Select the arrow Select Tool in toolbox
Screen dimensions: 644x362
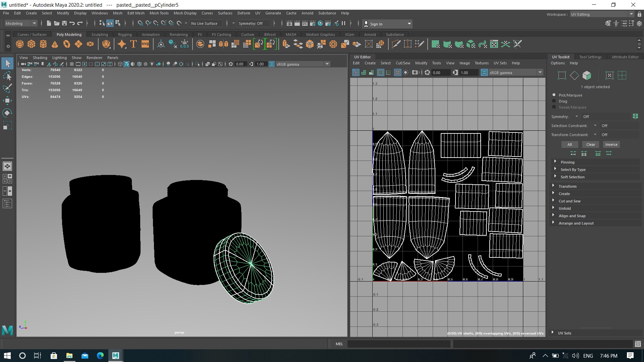point(7,63)
